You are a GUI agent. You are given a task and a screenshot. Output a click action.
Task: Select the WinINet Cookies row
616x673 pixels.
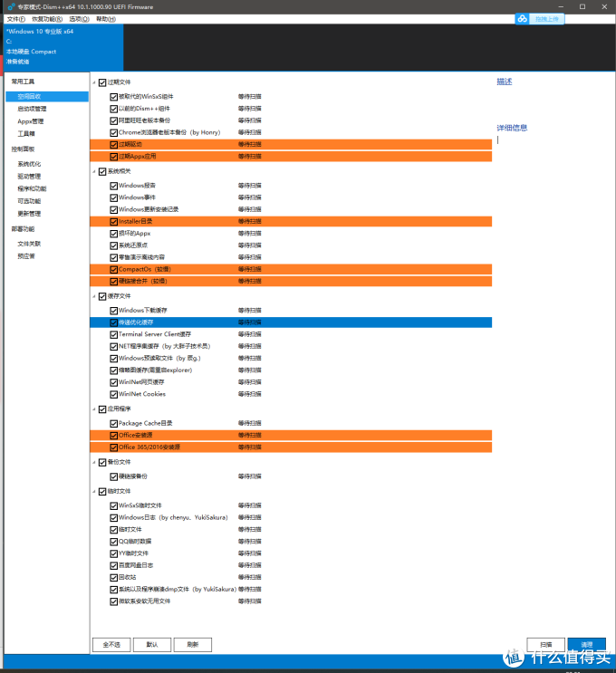[291, 394]
